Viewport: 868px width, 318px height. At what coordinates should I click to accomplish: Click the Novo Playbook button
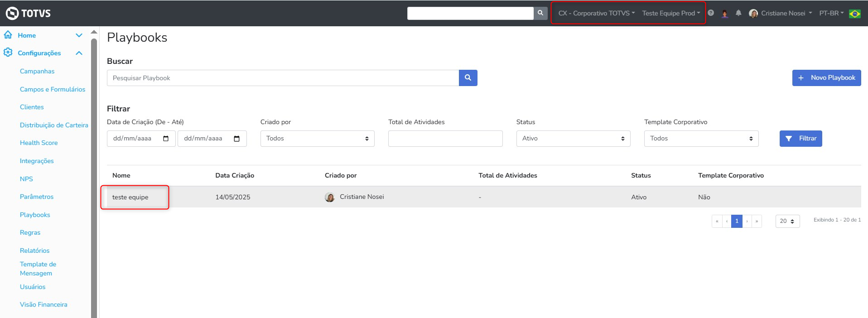(x=826, y=78)
